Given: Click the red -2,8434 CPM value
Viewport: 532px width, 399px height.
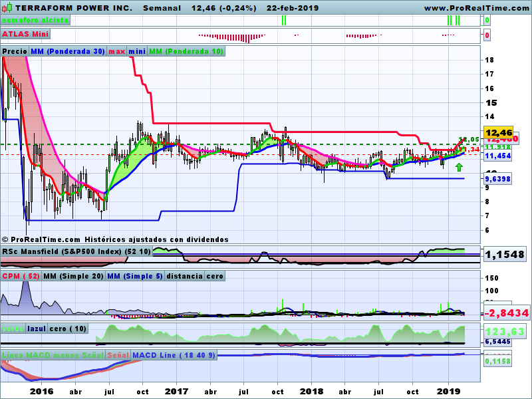Looking at the screenshot, I should coord(507,313).
